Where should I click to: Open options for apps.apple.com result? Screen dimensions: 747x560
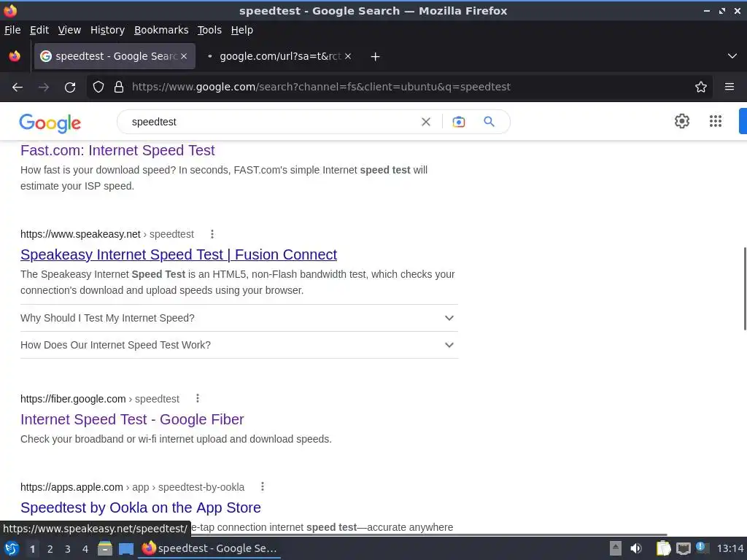(x=262, y=486)
